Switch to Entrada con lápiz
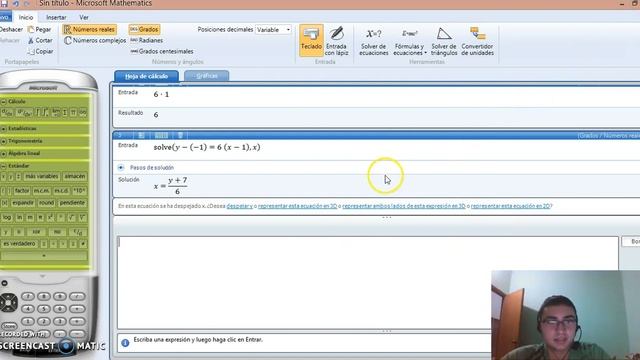This screenshot has width=640, height=360. pos(337,41)
